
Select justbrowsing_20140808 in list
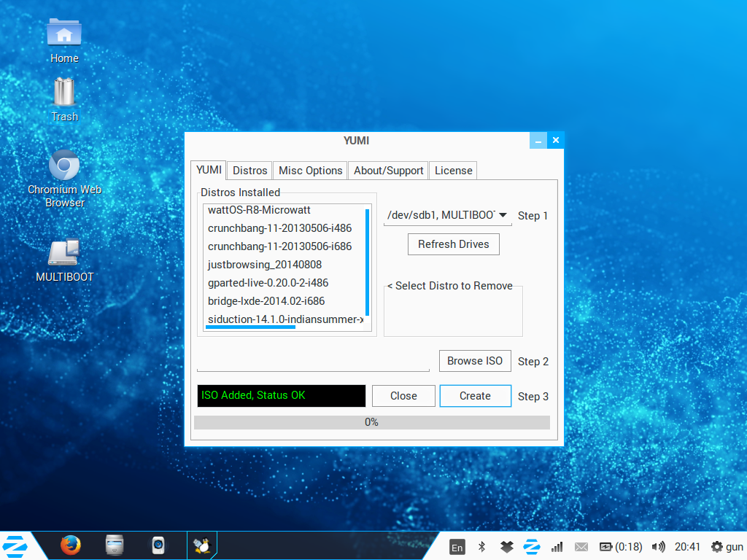point(285,264)
